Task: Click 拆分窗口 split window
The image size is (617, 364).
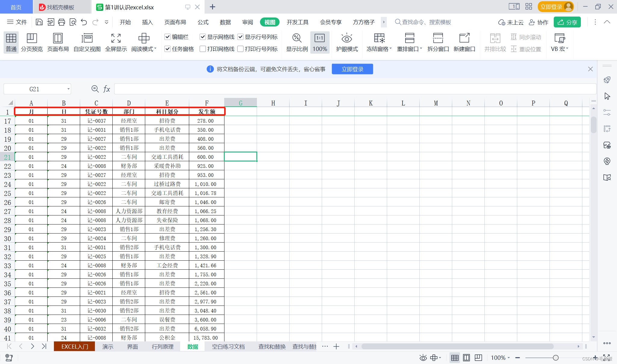Action: click(x=438, y=42)
